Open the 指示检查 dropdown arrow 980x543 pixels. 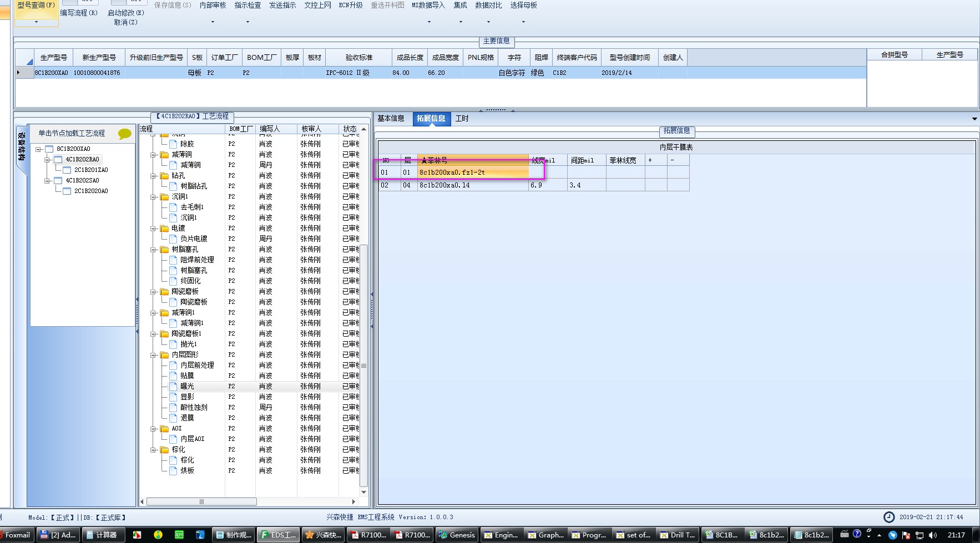(247, 22)
